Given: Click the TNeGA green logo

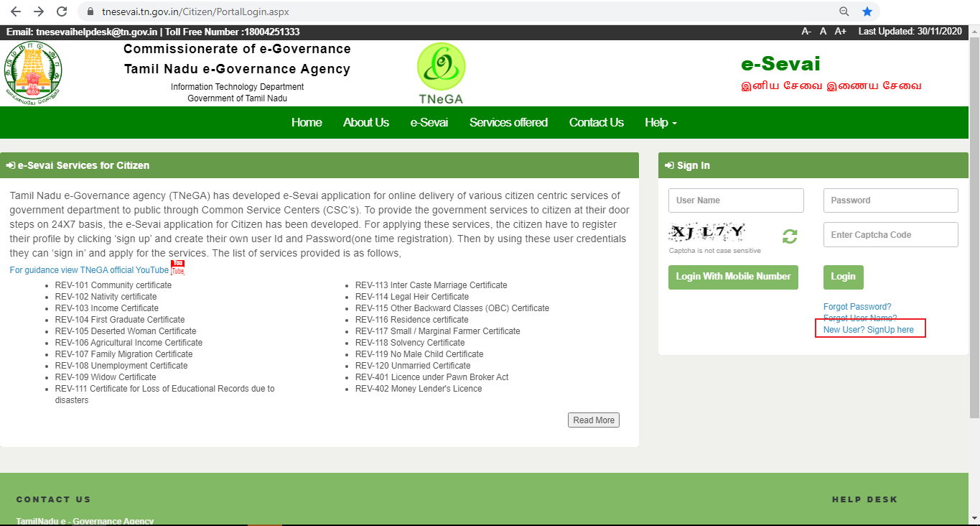Looking at the screenshot, I should point(441,73).
